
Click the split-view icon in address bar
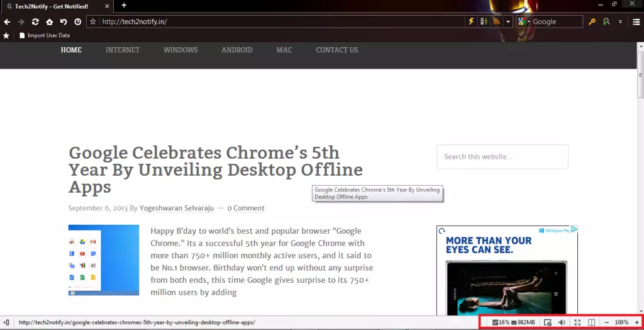pyautogui.click(x=484, y=21)
